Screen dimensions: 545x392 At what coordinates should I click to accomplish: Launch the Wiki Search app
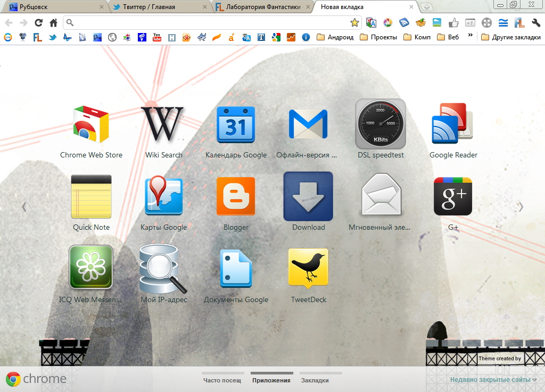pos(163,126)
